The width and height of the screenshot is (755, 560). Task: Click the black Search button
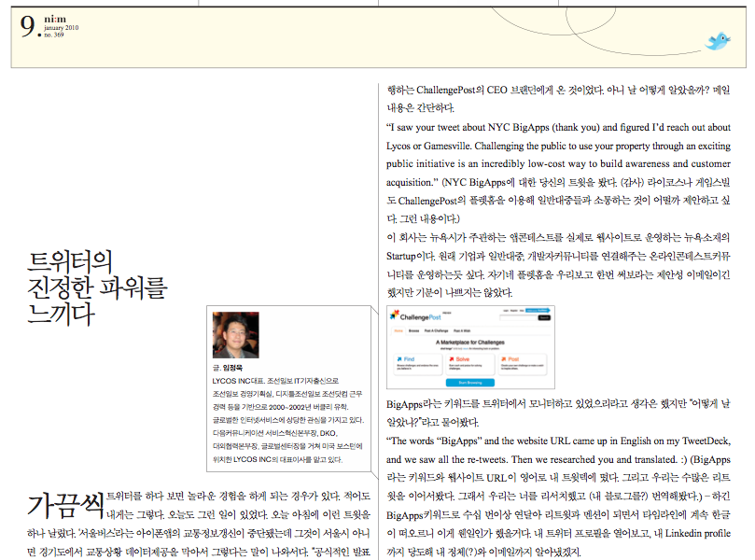coord(544,318)
